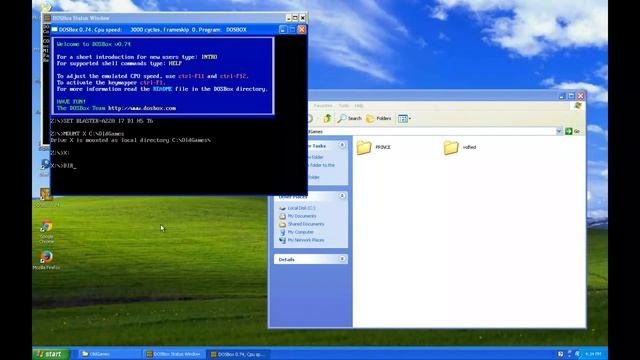The height and width of the screenshot is (360, 640).
Task: Maximize the Explorer window
Action: pyautogui.click(x=571, y=96)
